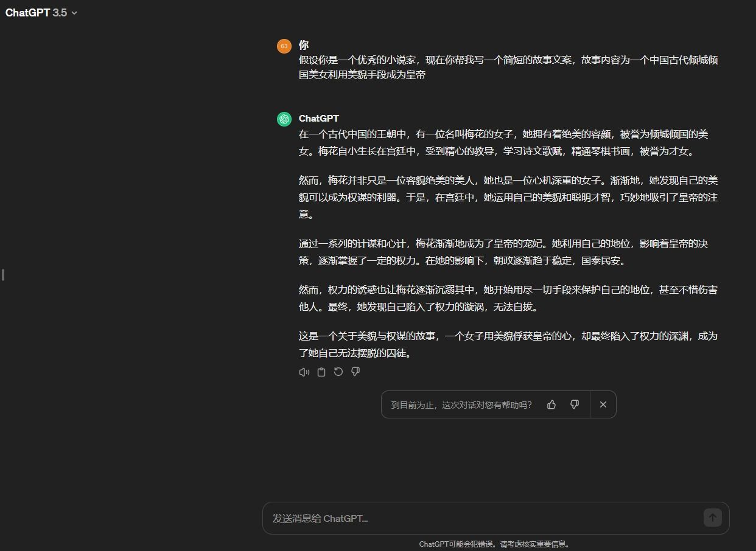
Task: Read the response aloud with speaker icon
Action: click(304, 372)
